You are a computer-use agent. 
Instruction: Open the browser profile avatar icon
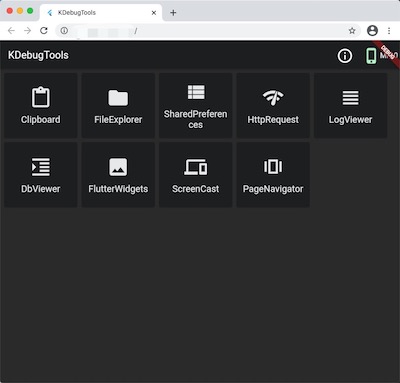(x=372, y=31)
